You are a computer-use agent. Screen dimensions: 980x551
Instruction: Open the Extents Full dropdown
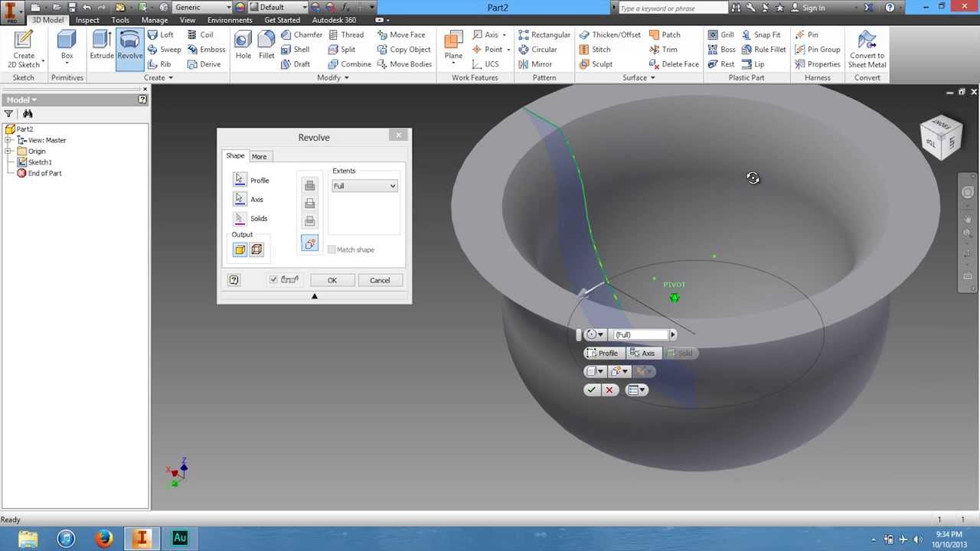(364, 186)
